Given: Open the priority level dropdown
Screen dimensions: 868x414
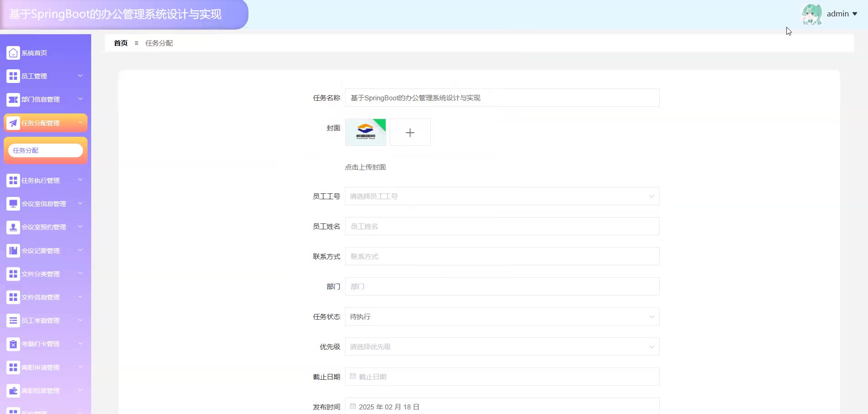Looking at the screenshot, I should pyautogui.click(x=501, y=347).
